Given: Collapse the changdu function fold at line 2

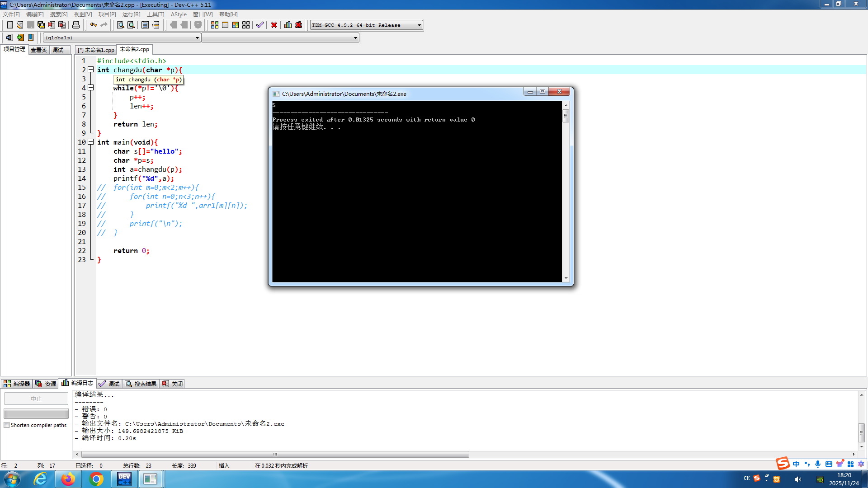Looking at the screenshot, I should (x=90, y=70).
